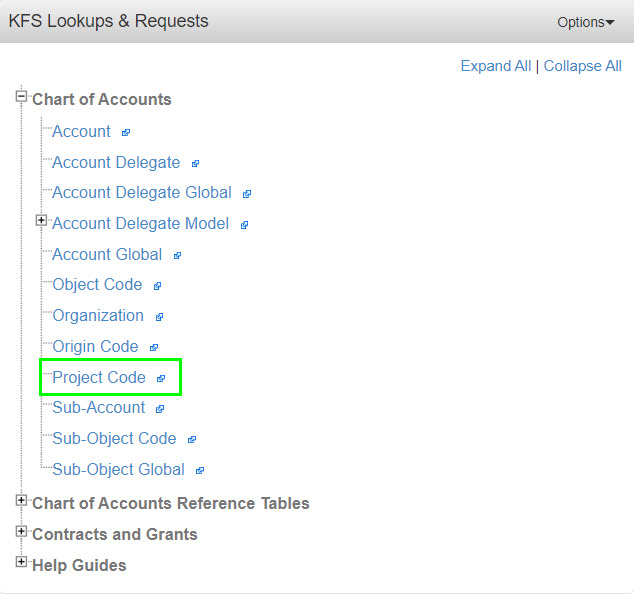634x594 pixels.
Task: Open the Project Code lookup link
Action: tap(99, 377)
